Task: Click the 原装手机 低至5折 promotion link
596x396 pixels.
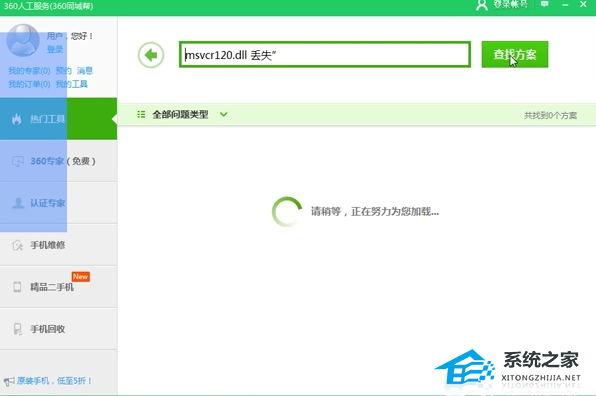Action: tap(54, 381)
